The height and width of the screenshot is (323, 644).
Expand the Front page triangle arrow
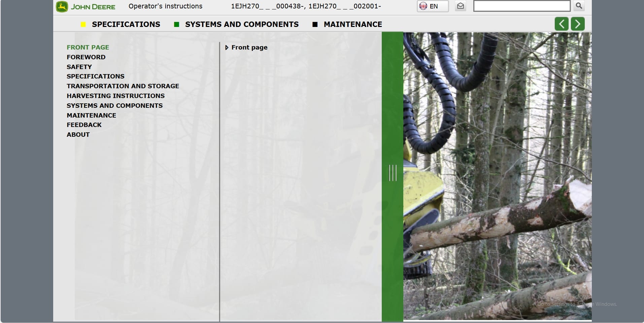click(227, 47)
